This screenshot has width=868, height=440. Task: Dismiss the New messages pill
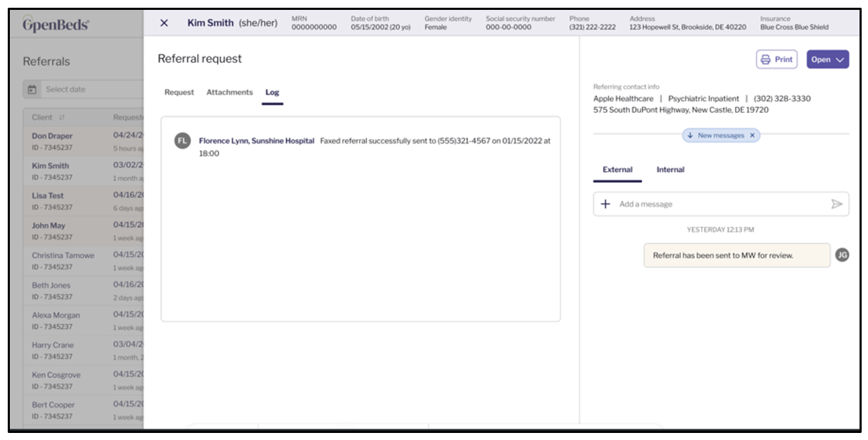pos(752,135)
